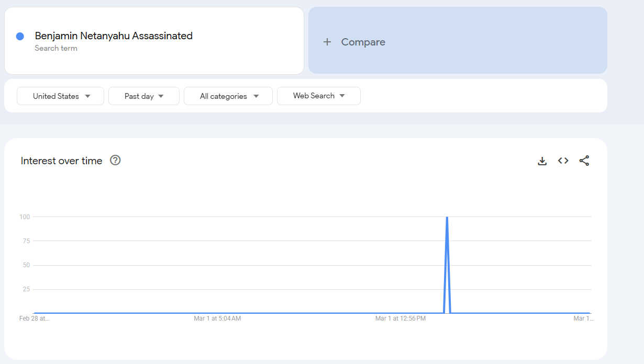Click the Feb 28 at… axis label
The image size is (644, 364).
34,318
